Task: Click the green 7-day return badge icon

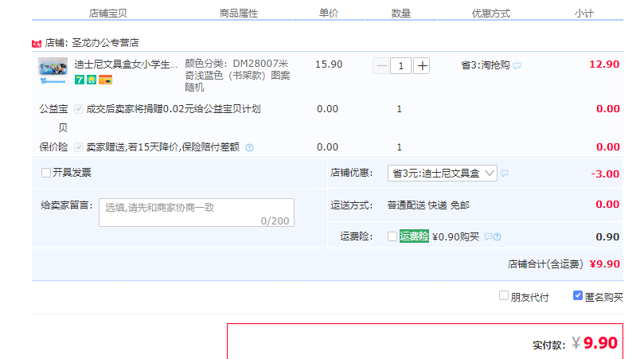Action: pyautogui.click(x=80, y=80)
